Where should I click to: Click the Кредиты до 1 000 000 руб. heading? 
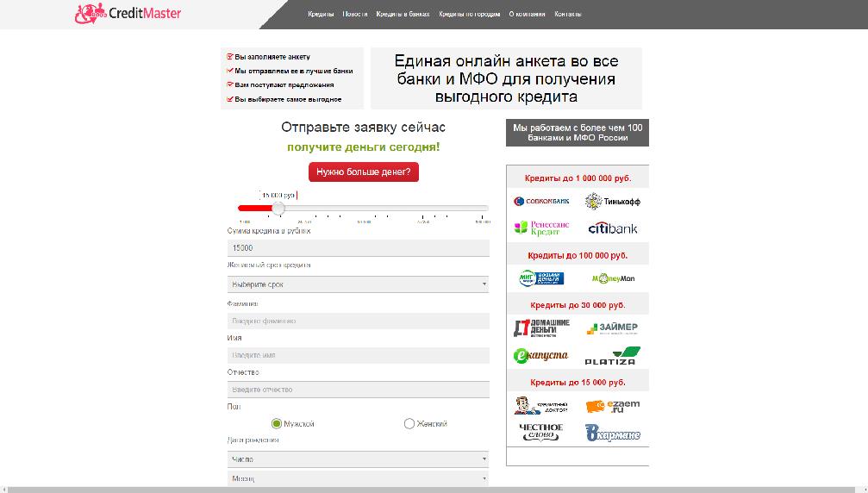tap(578, 178)
